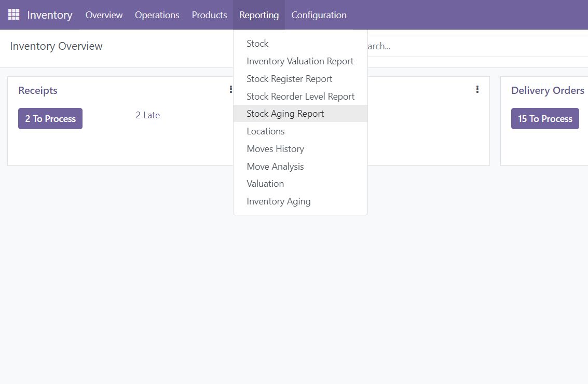Click the Inventory app title
The image size is (588, 384).
point(50,15)
